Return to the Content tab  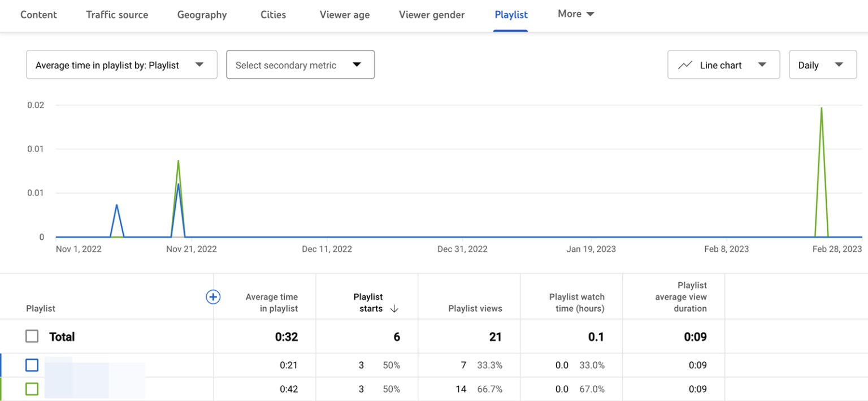(38, 15)
